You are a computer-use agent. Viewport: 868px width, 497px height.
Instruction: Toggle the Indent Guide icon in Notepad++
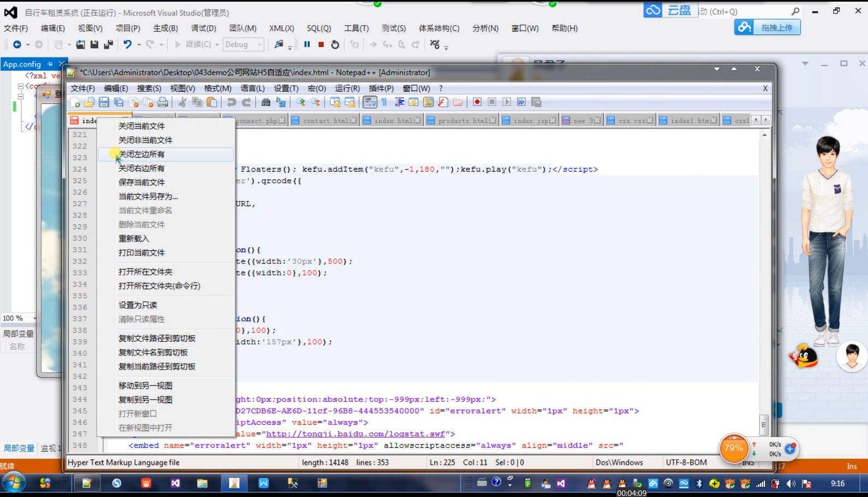(x=400, y=102)
